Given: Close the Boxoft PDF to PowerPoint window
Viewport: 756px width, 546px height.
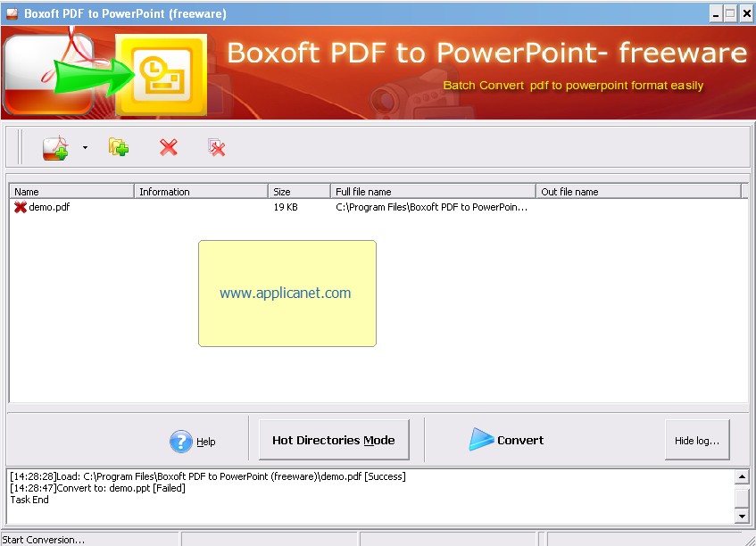Looking at the screenshot, I should [x=747, y=14].
